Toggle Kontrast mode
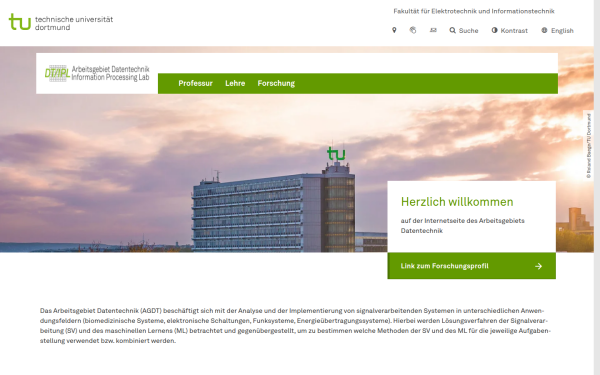The height and width of the screenshot is (375, 600). 510,31
